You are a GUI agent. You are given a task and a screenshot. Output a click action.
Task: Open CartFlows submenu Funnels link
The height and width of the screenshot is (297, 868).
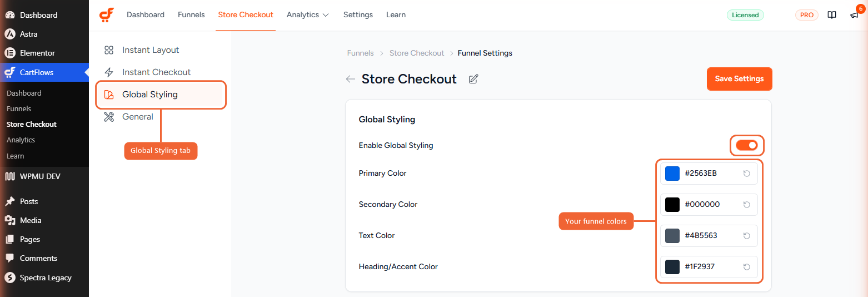[x=19, y=109]
